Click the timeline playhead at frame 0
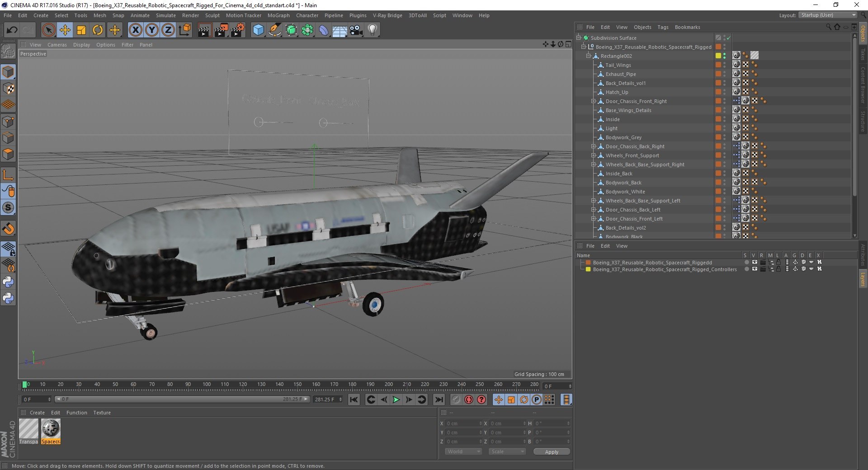This screenshot has height=470, width=868. 25,385
